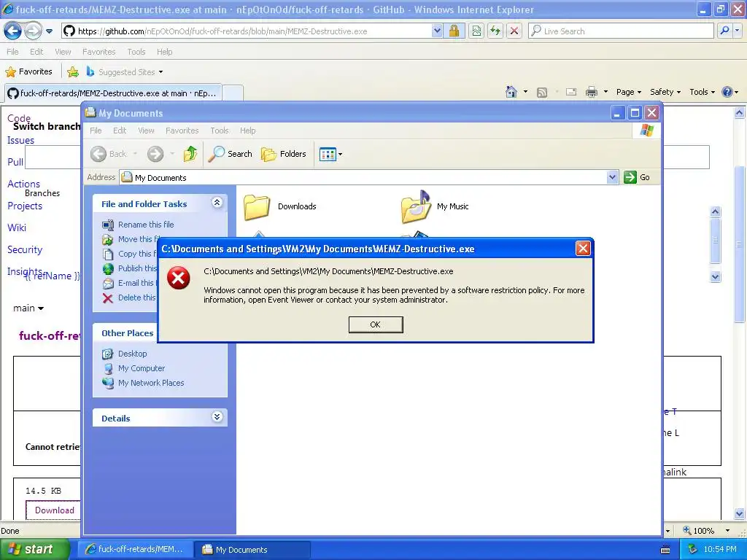The height and width of the screenshot is (560, 747).
Task: Click the Compatibility View icon in IE
Action: [x=476, y=31]
